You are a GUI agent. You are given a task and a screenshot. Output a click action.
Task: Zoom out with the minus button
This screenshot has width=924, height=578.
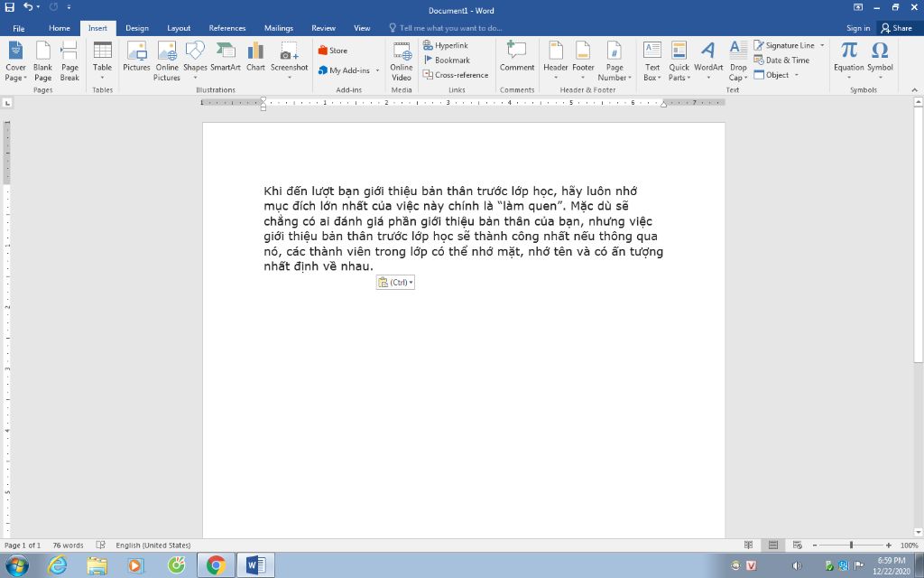(x=815, y=545)
